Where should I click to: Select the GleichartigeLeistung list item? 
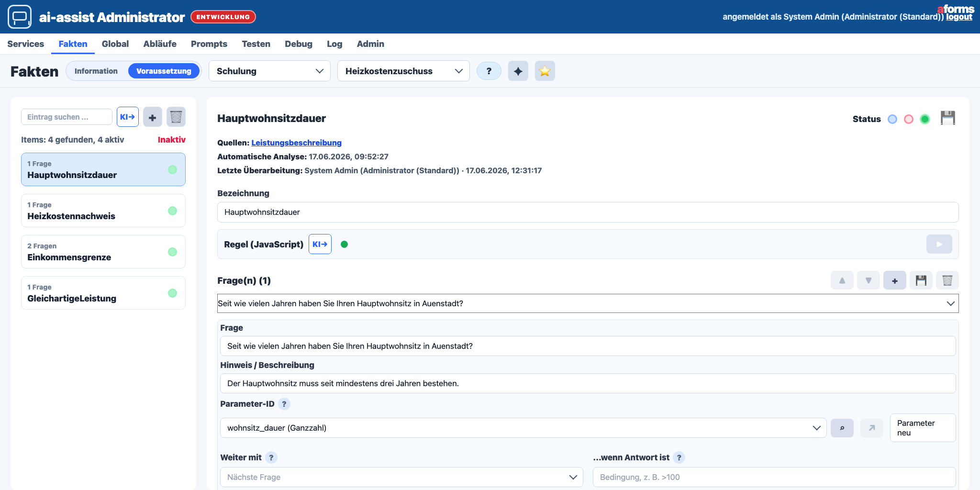point(103,293)
